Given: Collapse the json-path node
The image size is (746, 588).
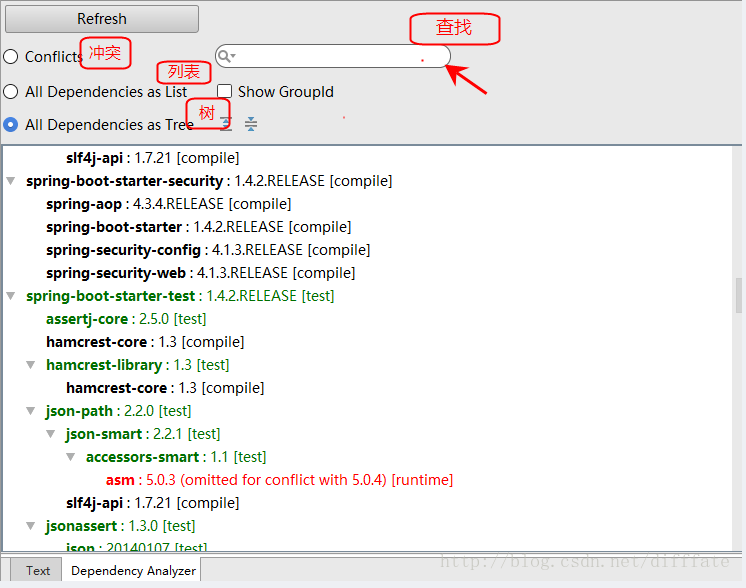Looking at the screenshot, I should pyautogui.click(x=31, y=411).
